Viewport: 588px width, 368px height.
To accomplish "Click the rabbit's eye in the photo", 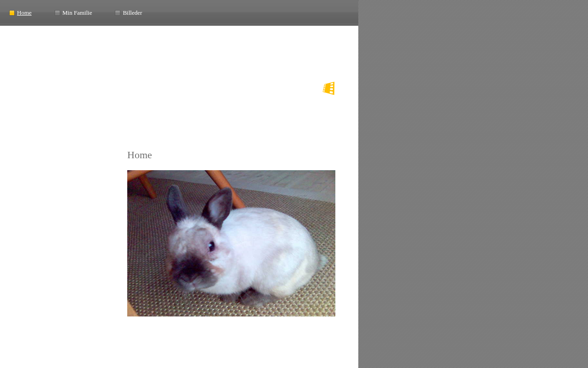I will point(211,246).
